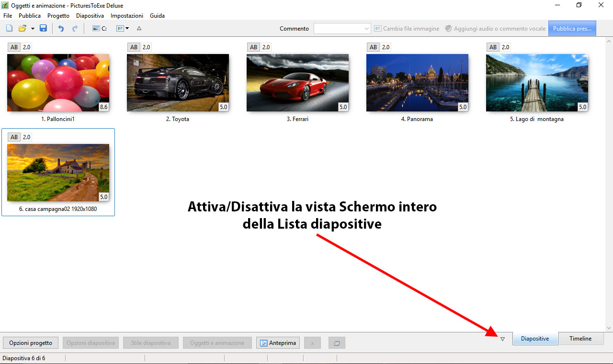Toggle AB on slide 6 casa campagna02
Image resolution: width=613 pixels, height=364 pixels.
coord(13,137)
